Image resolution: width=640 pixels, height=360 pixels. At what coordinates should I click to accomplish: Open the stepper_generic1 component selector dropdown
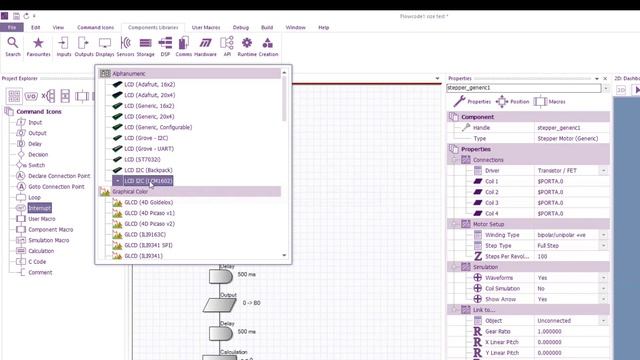[606, 88]
